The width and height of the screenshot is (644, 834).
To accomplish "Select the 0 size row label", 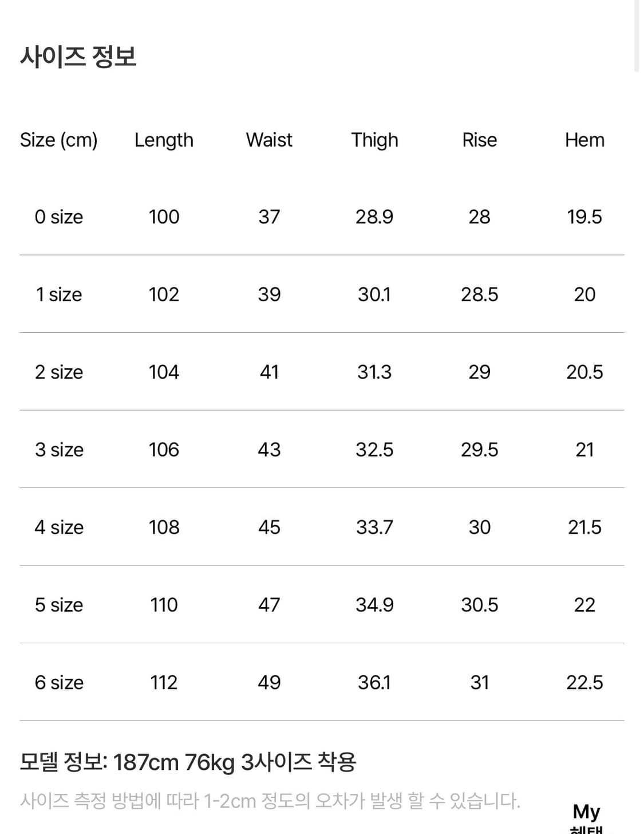I will coord(58,217).
